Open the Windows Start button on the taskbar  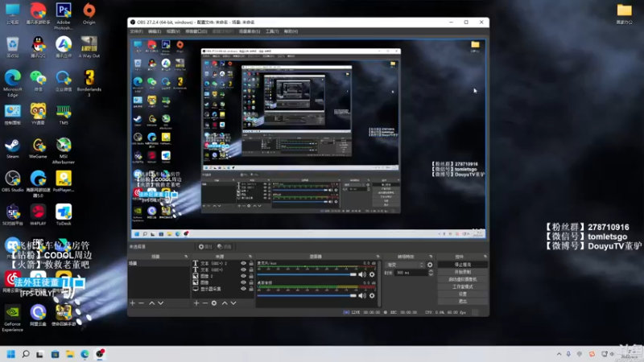11,354
